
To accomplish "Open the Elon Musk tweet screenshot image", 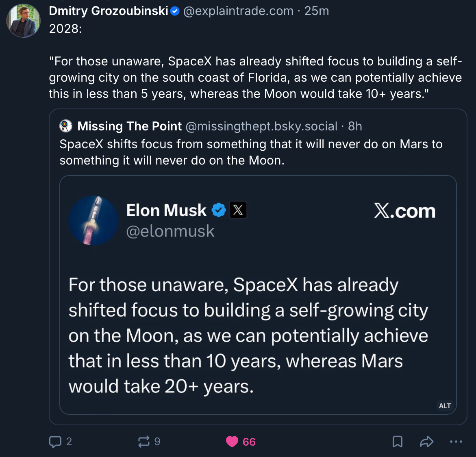I will pos(258,317).
